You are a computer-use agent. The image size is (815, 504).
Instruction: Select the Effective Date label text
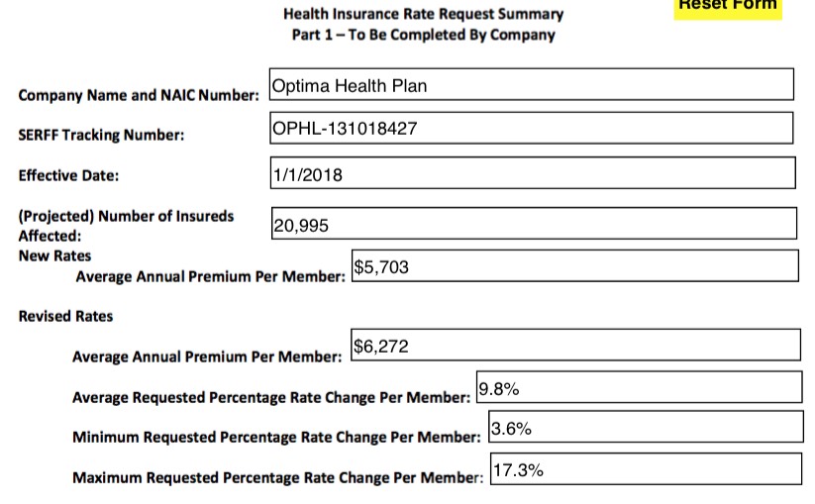coord(68,176)
